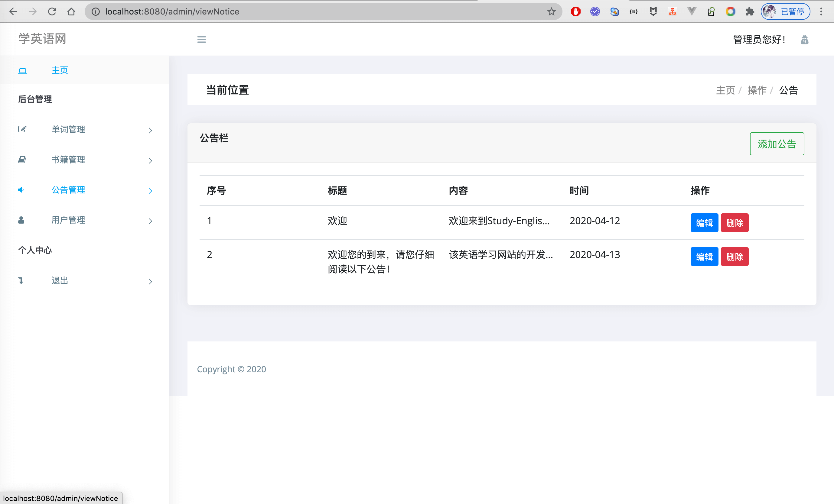The image size is (834, 504).
Task: Click the book icon for 书籍管理
Action: point(22,159)
